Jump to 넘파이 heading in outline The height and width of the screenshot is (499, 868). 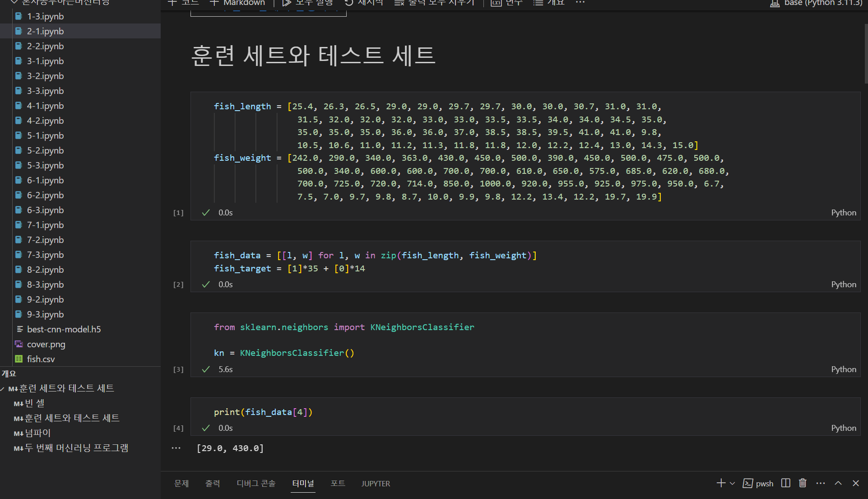(x=38, y=433)
